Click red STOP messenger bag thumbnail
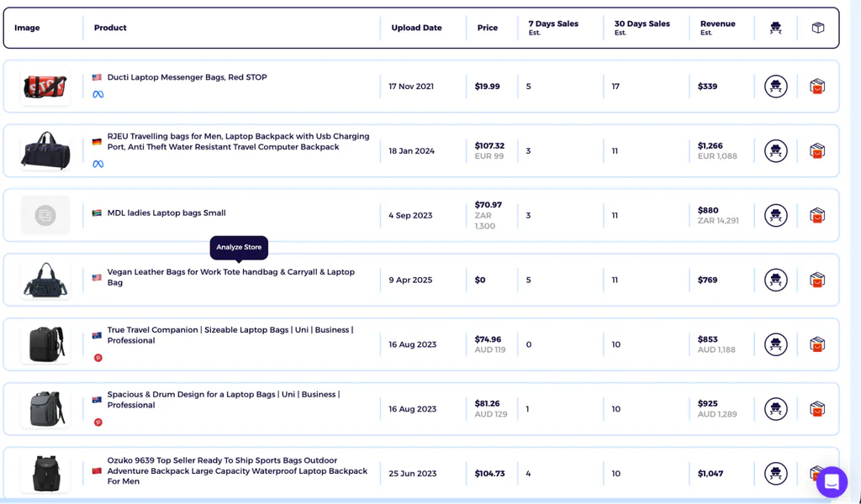The image size is (861, 504). point(45,87)
